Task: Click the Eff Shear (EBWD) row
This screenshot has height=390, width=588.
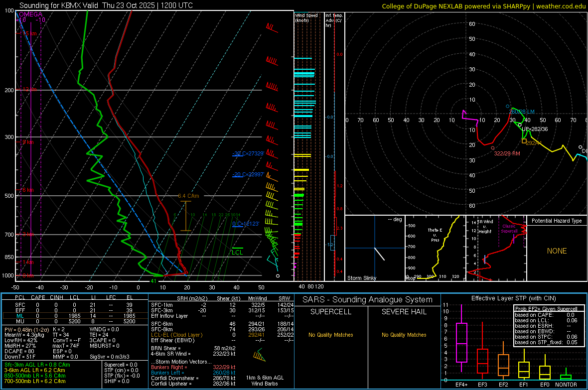Action: pos(222,340)
